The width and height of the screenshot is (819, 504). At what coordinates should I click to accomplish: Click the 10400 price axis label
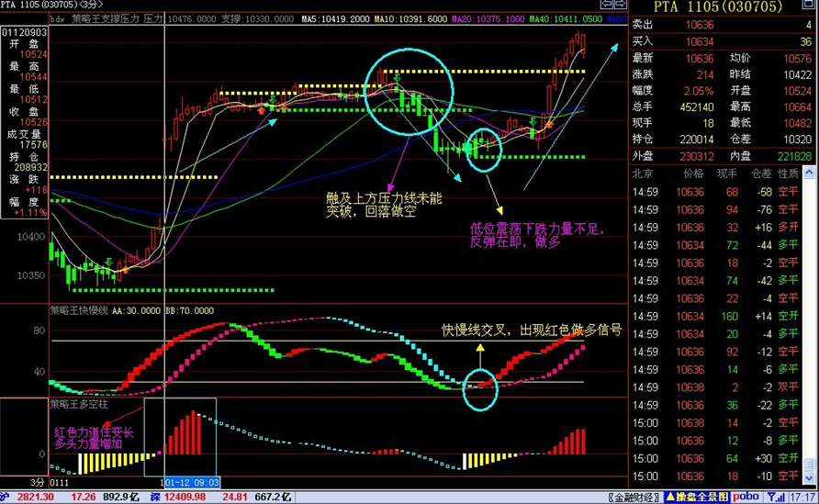pyautogui.click(x=31, y=237)
